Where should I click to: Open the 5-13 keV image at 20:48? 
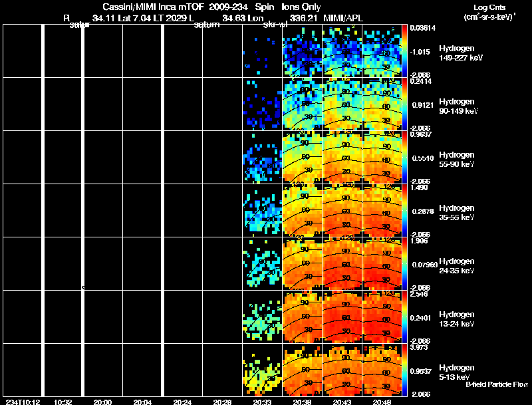coord(382,370)
